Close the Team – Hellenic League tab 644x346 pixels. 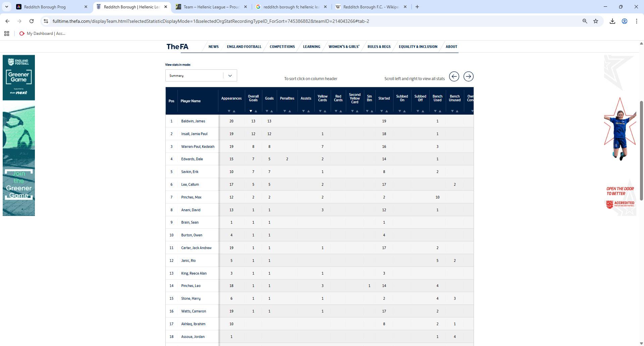(246, 7)
